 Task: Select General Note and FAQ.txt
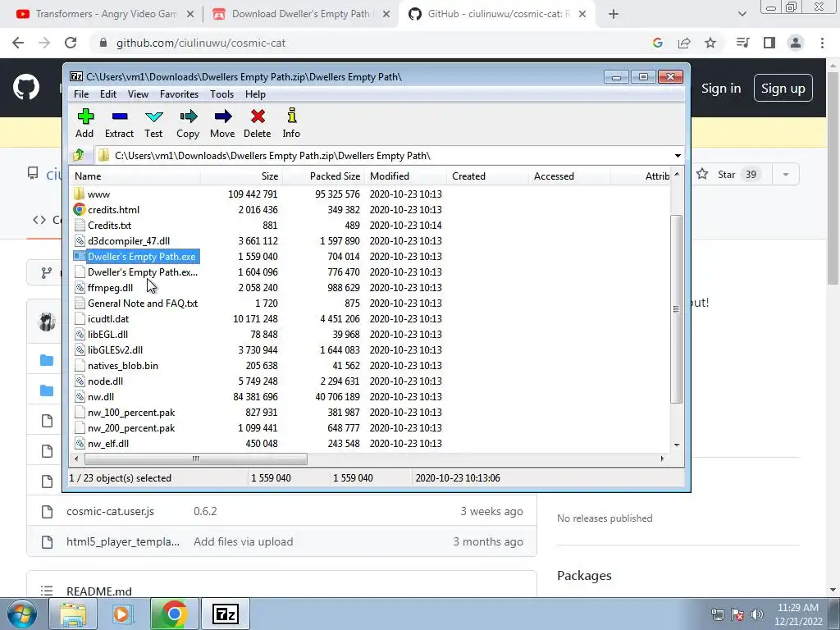click(143, 304)
